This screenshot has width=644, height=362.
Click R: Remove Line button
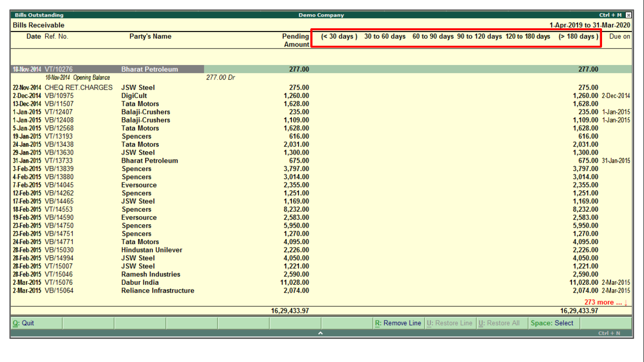coord(398,323)
